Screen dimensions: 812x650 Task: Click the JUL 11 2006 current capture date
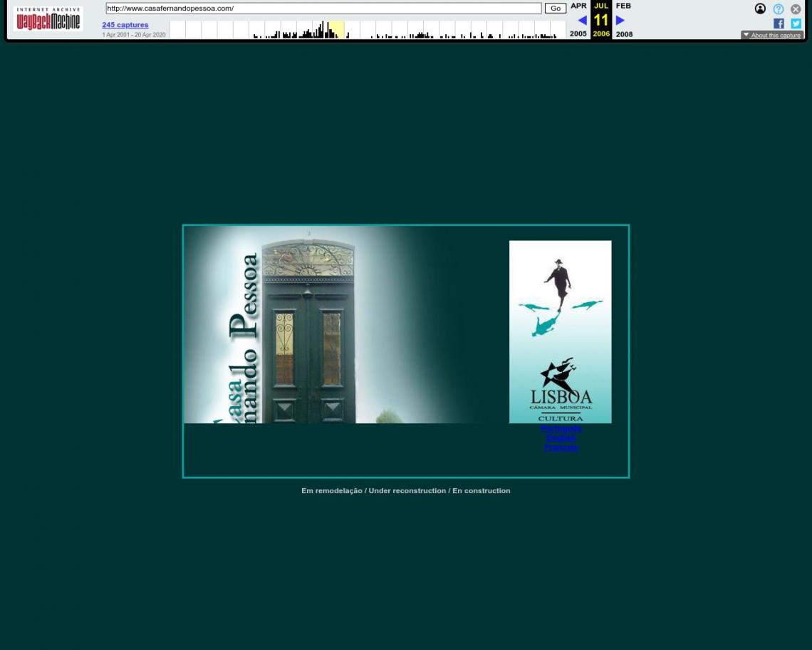tap(601, 20)
